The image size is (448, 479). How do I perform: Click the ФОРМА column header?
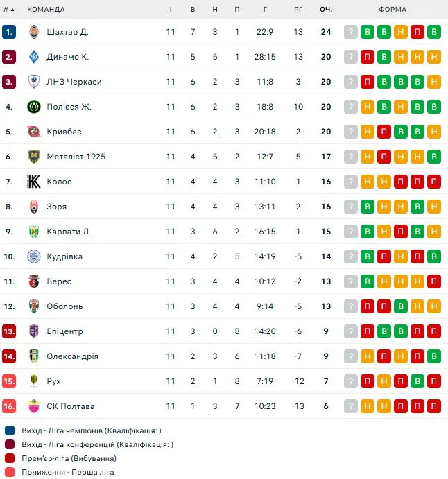[x=393, y=10]
